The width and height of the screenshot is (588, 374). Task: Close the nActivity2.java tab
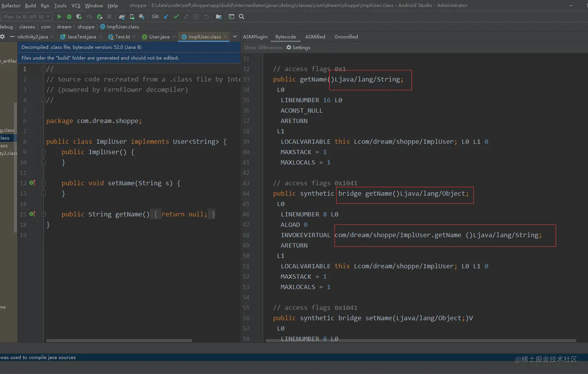tap(52, 37)
